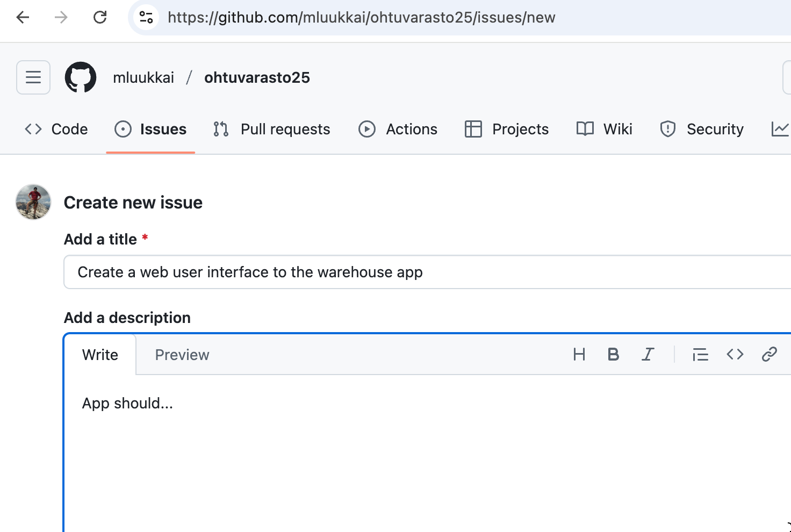Screen dimensions: 791x532
Task: Apply bold formatting in description editor
Action: click(613, 355)
